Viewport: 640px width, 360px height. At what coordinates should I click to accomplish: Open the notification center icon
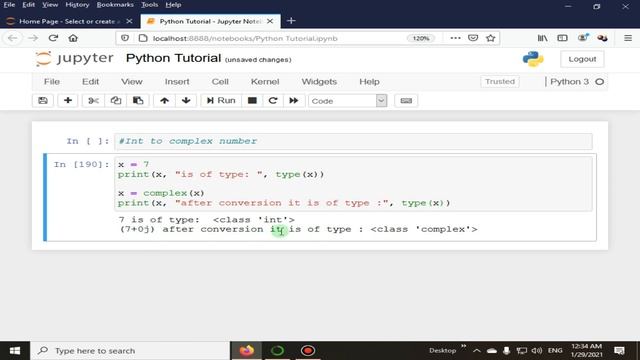click(619, 351)
